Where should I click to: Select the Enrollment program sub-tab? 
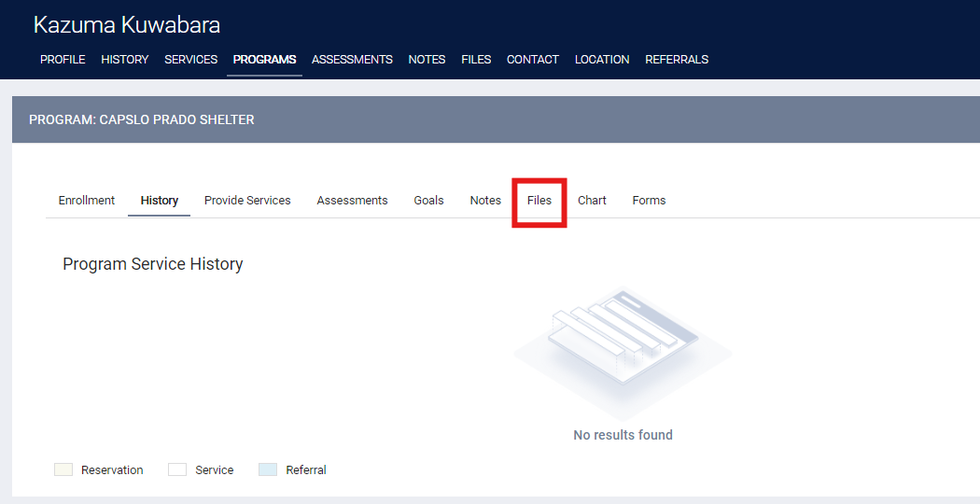click(x=87, y=200)
